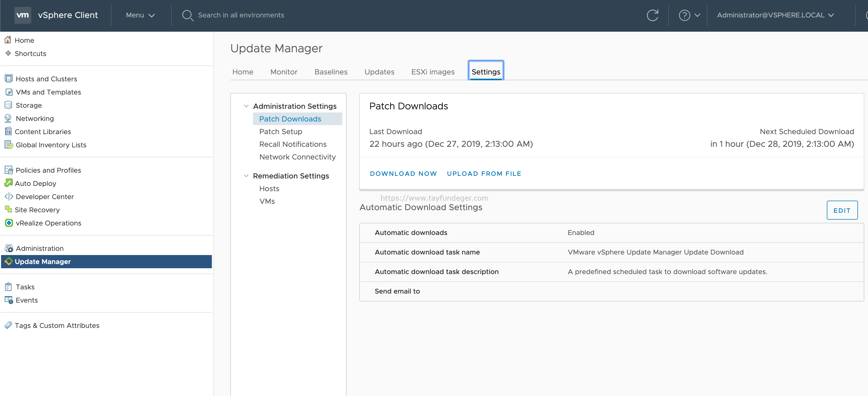Click the Tasks clipboard icon
This screenshot has height=396, width=868.
click(8, 286)
